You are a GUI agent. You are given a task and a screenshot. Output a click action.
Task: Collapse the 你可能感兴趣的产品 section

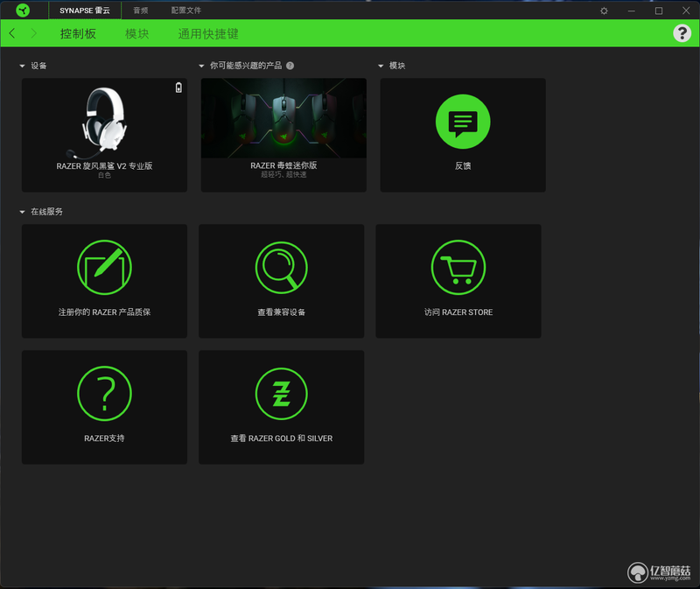pos(201,67)
